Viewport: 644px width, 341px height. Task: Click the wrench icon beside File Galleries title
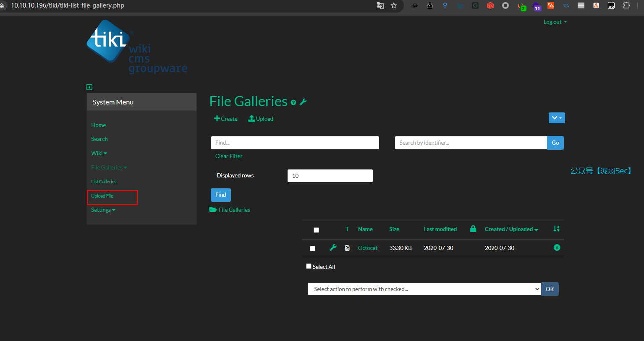pos(303,102)
